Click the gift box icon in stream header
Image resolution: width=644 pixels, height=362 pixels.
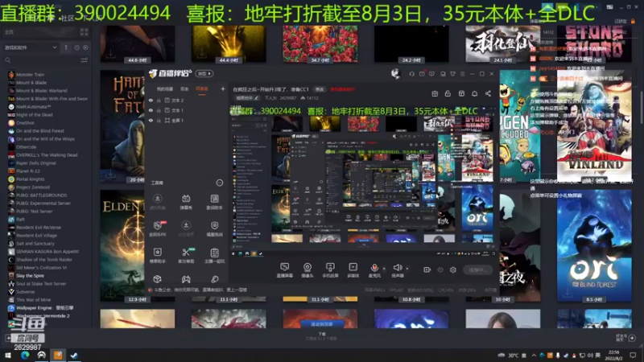point(435,93)
